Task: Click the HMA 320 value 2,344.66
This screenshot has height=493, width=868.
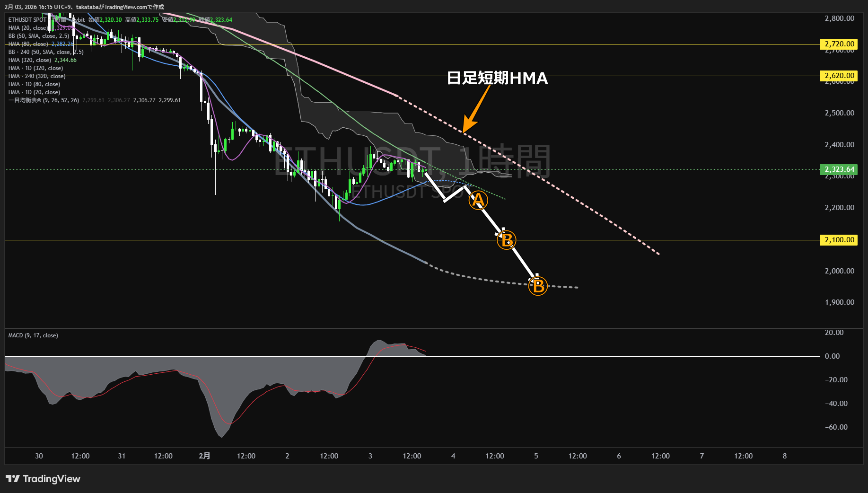Action: pos(65,60)
